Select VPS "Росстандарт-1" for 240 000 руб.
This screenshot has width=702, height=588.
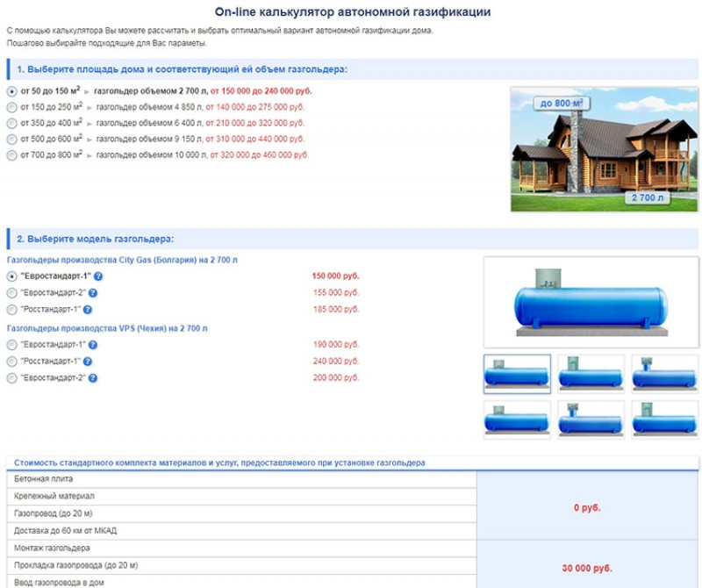[11, 362]
